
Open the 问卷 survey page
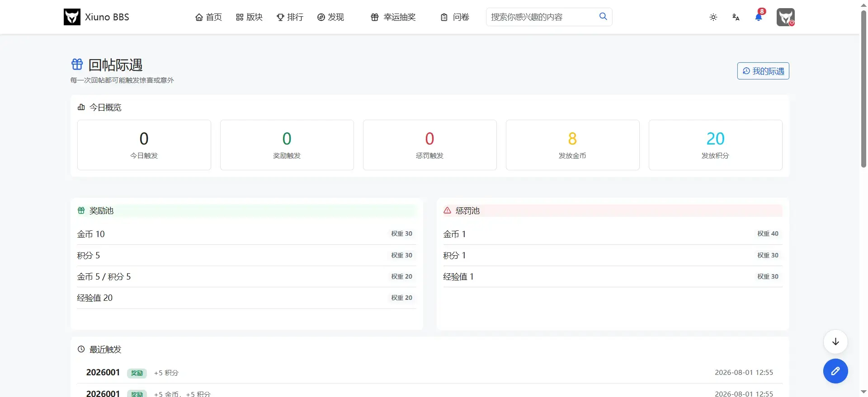tap(455, 17)
